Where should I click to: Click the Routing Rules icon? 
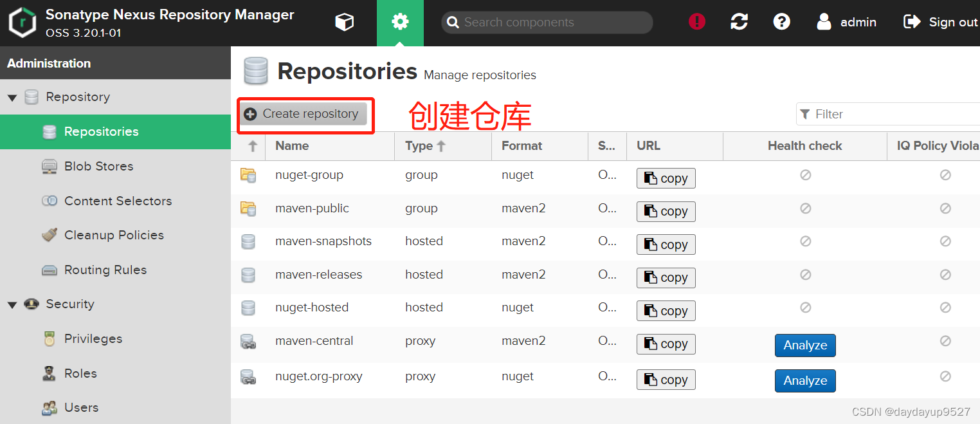[x=50, y=270]
